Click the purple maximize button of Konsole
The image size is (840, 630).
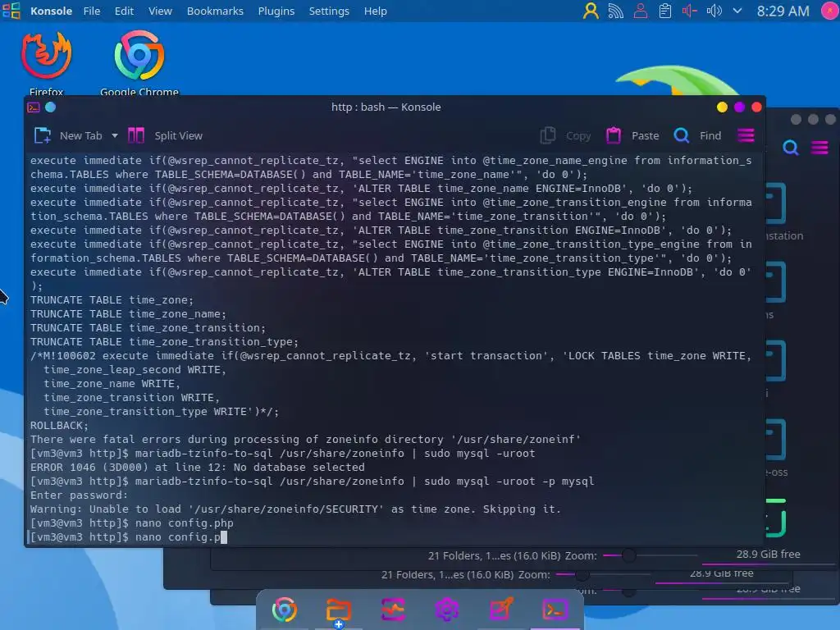click(x=739, y=107)
